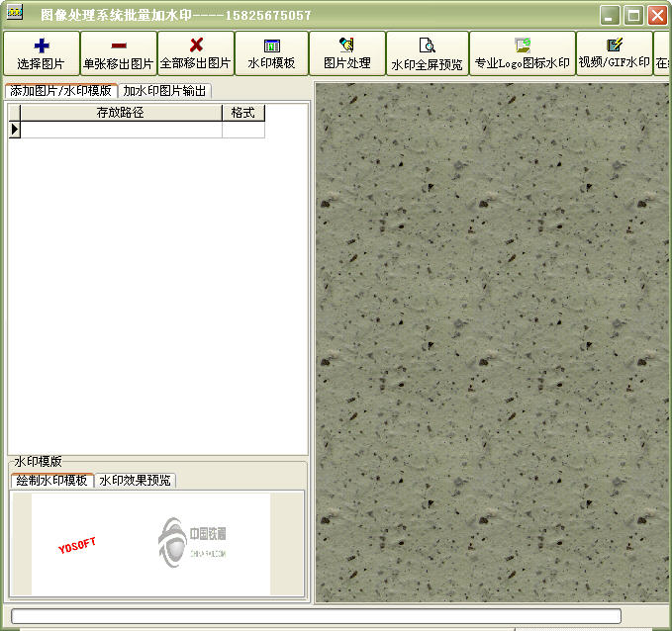
Task: Click the YDSOFT red text watermark
Action: click(x=77, y=545)
